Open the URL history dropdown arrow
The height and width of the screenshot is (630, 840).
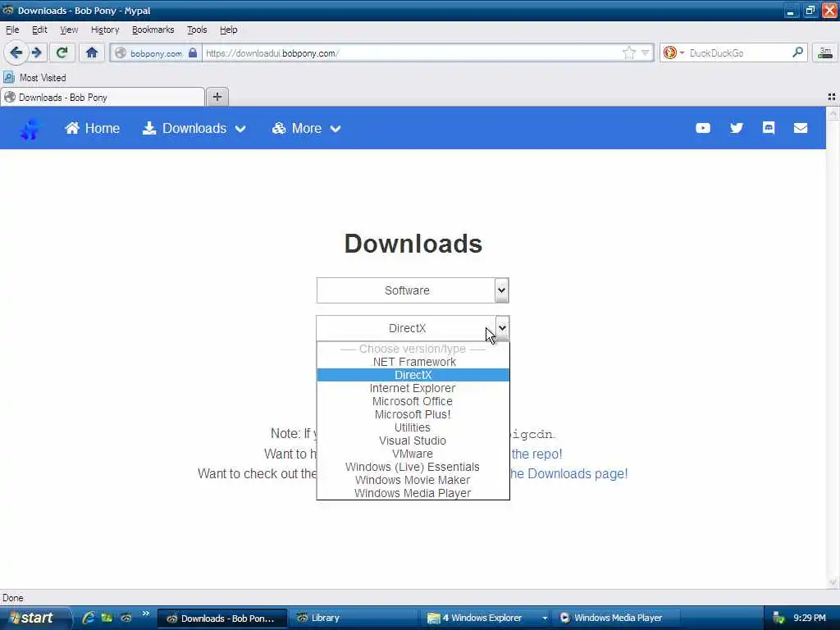click(x=646, y=52)
